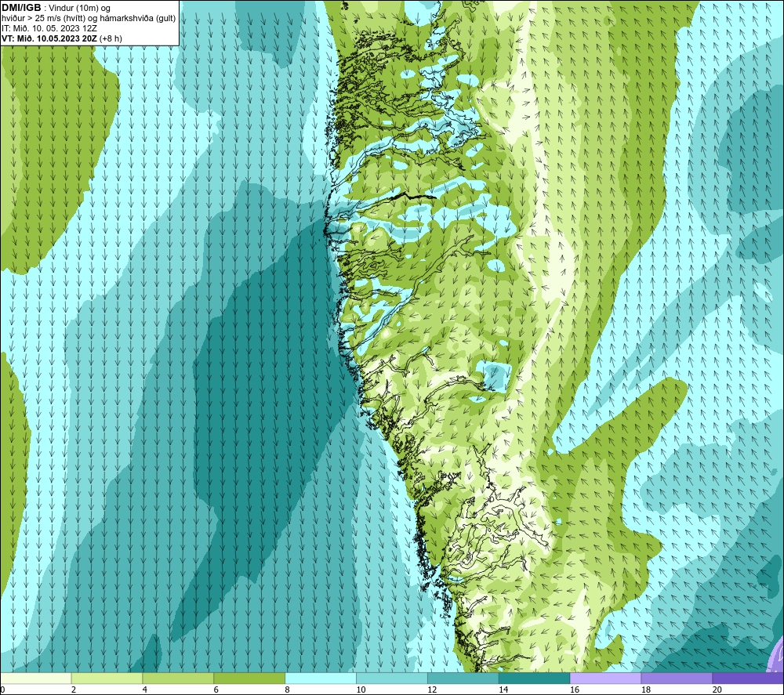Click the 'hviður > 25 m/s (hvítt)' description line
The height and width of the screenshot is (695, 784).
click(x=89, y=18)
